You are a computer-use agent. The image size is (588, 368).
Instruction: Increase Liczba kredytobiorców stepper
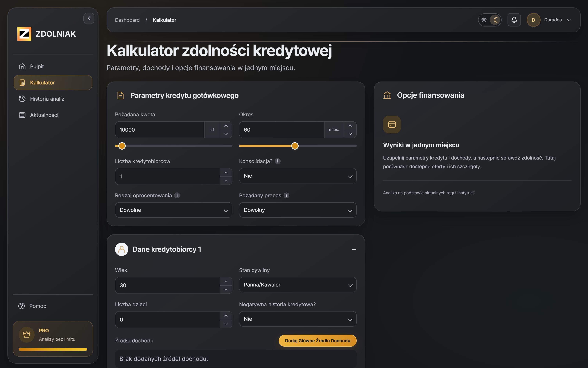[x=226, y=172]
